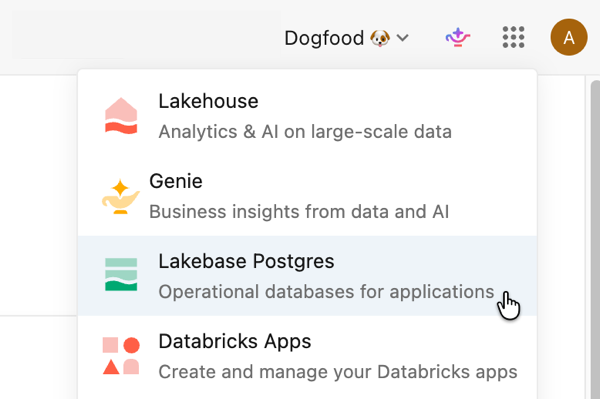
Task: Select Lakehouse from the app menu
Action: pos(307,116)
